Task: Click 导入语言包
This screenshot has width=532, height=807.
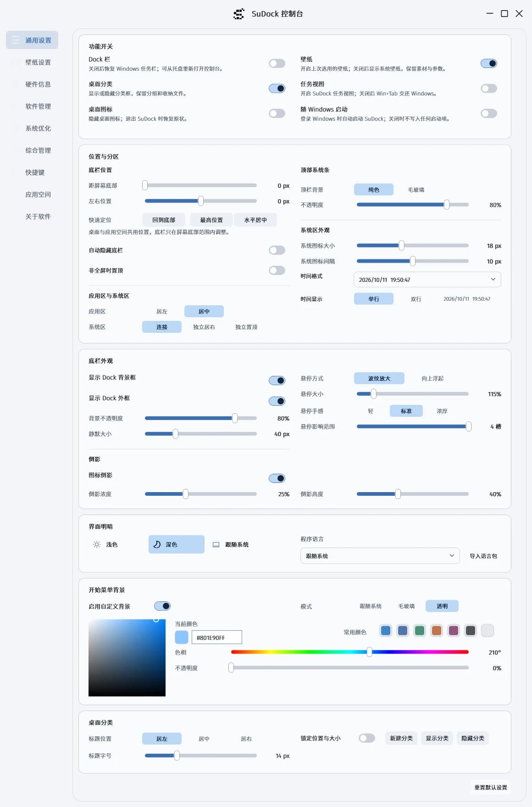Action: 483,556
